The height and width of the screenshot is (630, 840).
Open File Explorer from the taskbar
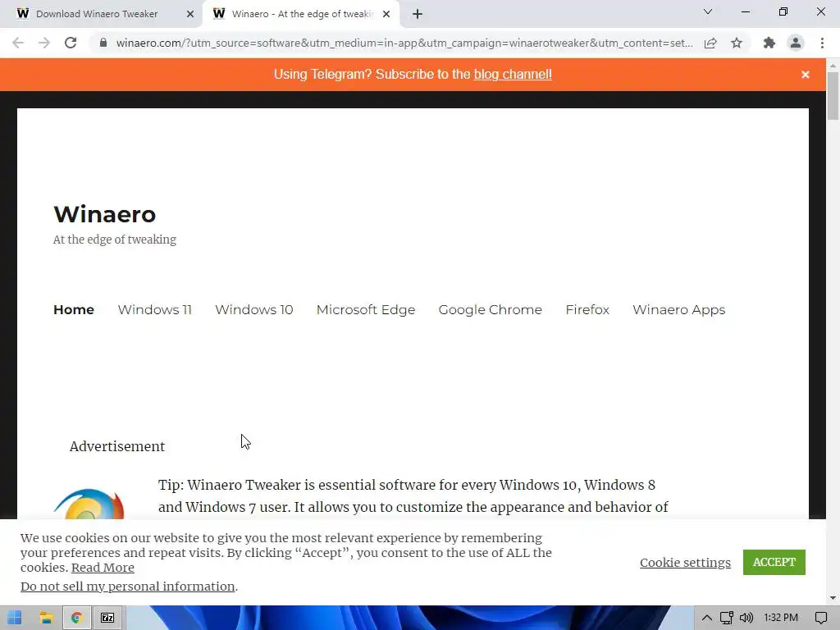tap(46, 618)
